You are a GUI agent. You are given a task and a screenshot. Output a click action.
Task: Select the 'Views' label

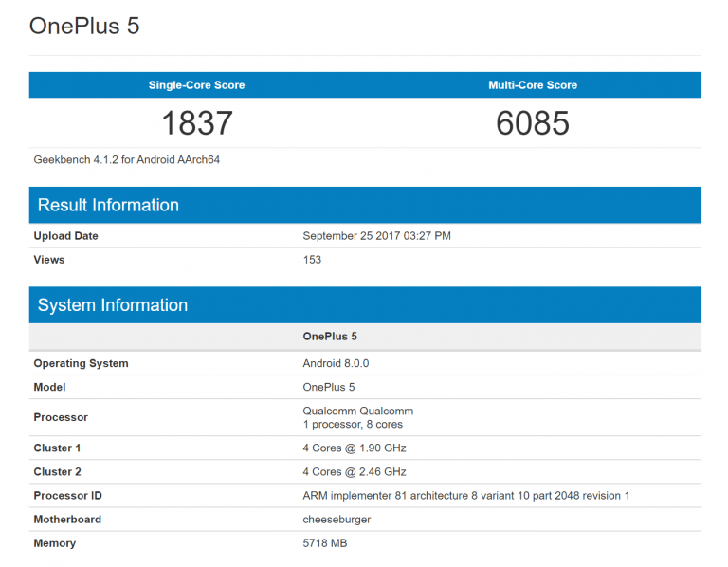49,260
